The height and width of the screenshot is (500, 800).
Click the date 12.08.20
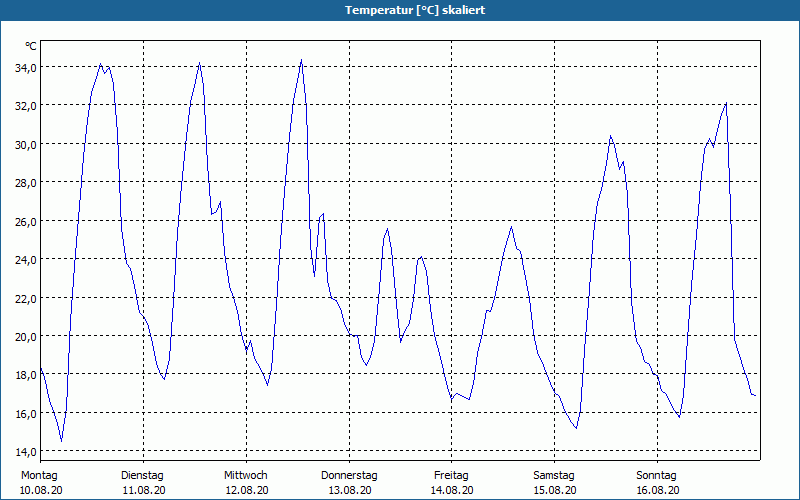click(247, 491)
